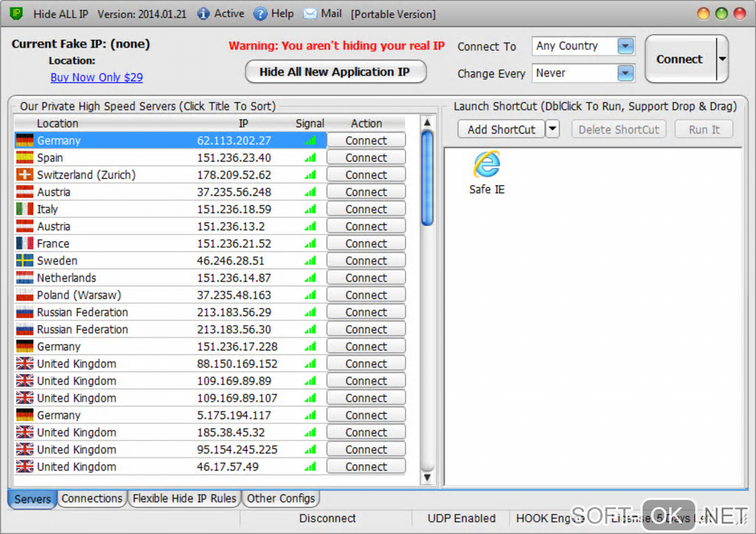
Task: Select the IP 151.236.21.52 cell
Action: [233, 244]
